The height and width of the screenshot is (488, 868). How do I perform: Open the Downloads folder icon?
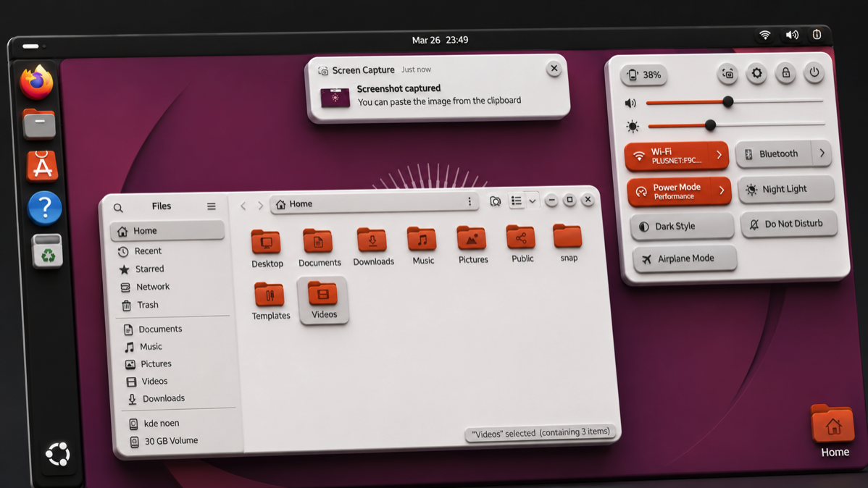[x=372, y=240]
